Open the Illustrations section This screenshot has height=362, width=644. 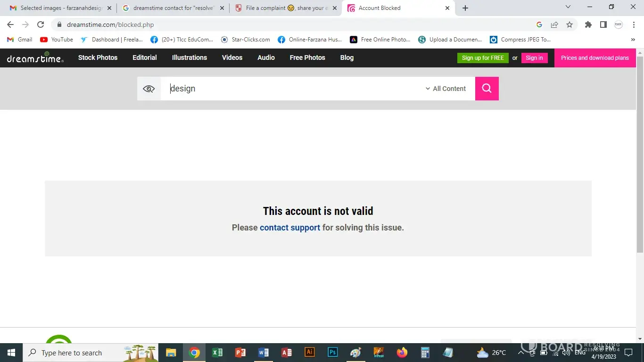point(190,58)
